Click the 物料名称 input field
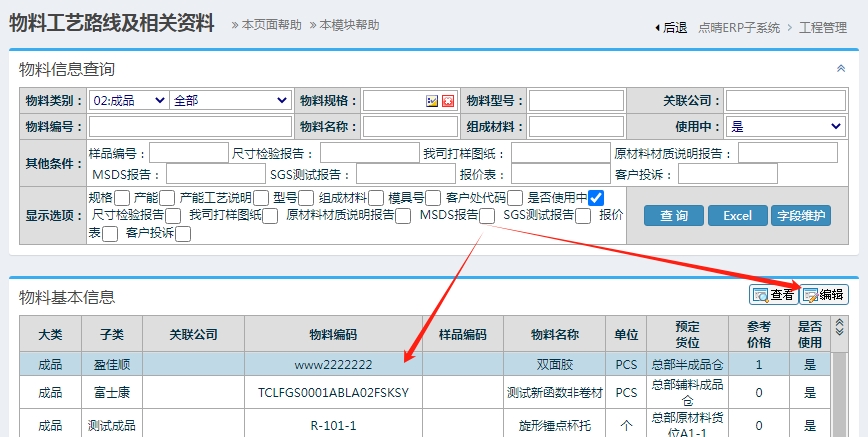Screen dimensions: 868x437 pos(410,127)
